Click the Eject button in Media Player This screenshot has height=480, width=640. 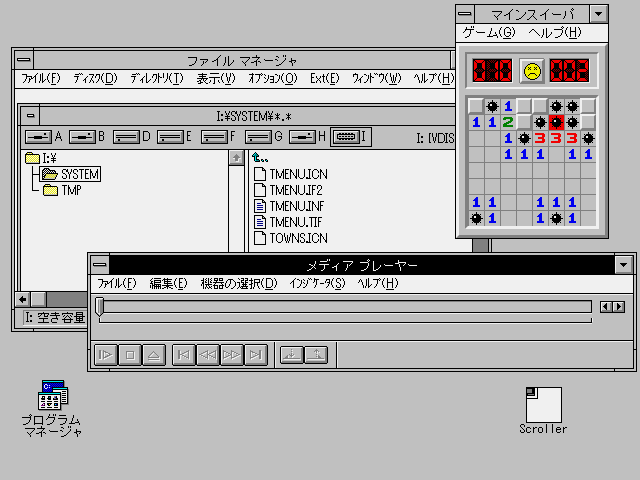(154, 354)
